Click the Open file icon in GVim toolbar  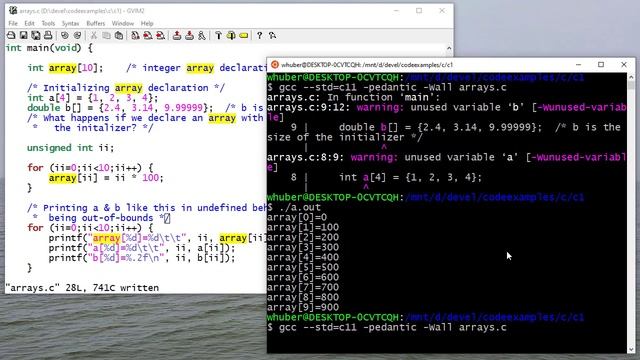(11, 36)
